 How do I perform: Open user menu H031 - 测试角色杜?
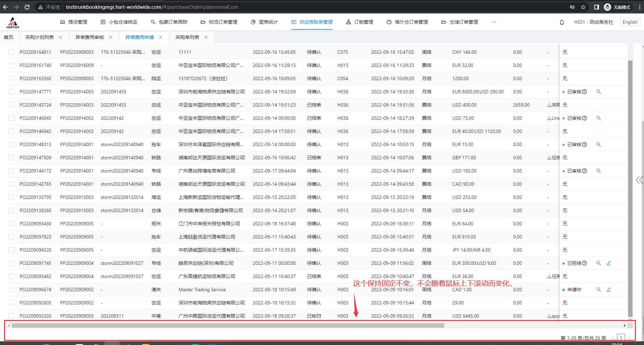[x=593, y=22]
